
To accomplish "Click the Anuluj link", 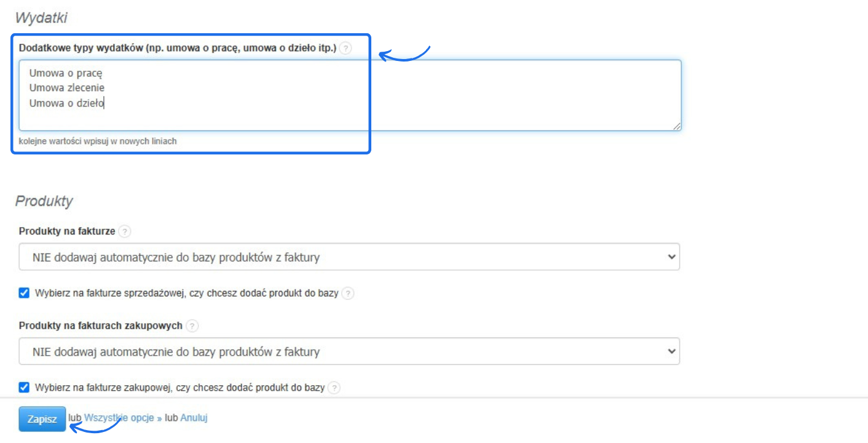I will 194,417.
